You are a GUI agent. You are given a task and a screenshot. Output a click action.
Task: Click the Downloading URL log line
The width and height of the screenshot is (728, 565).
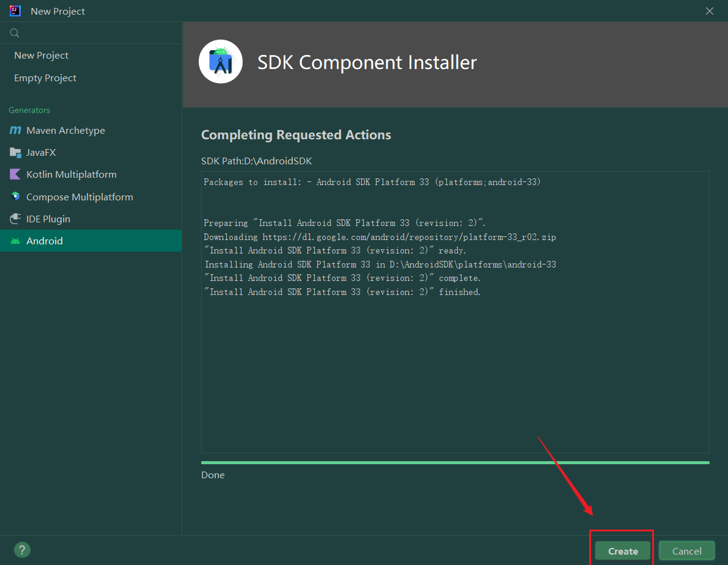[380, 237]
